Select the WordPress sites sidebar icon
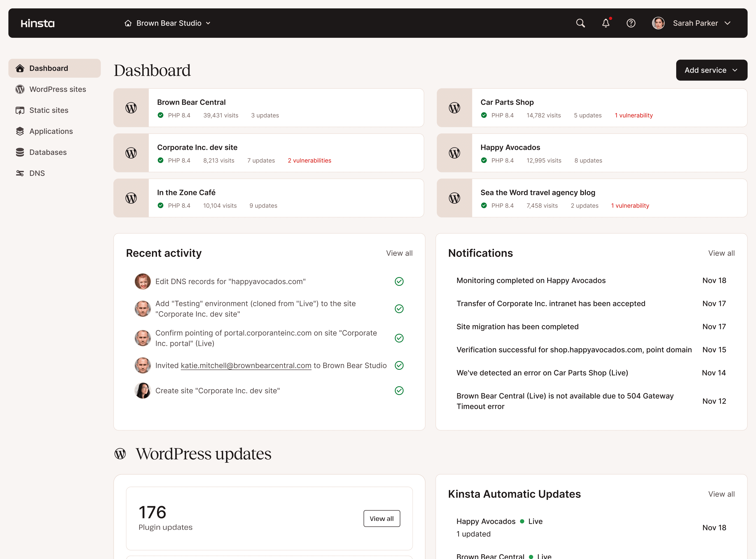 point(20,89)
